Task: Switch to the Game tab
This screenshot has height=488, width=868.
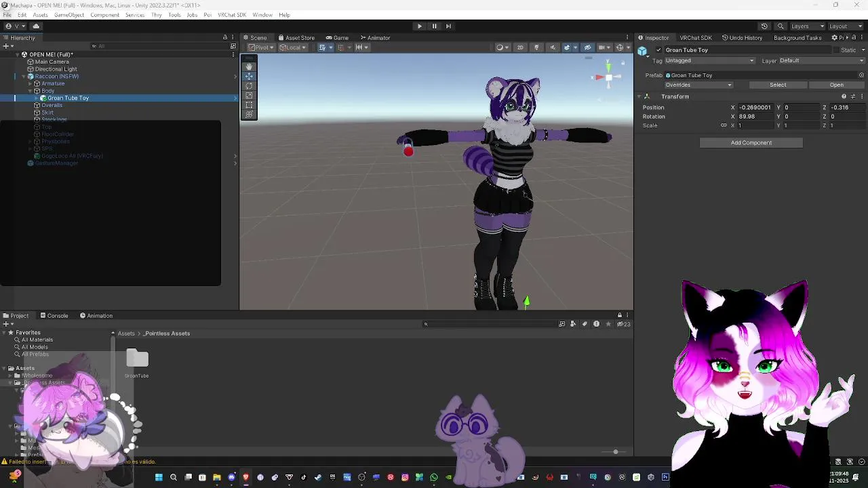Action: pyautogui.click(x=336, y=38)
